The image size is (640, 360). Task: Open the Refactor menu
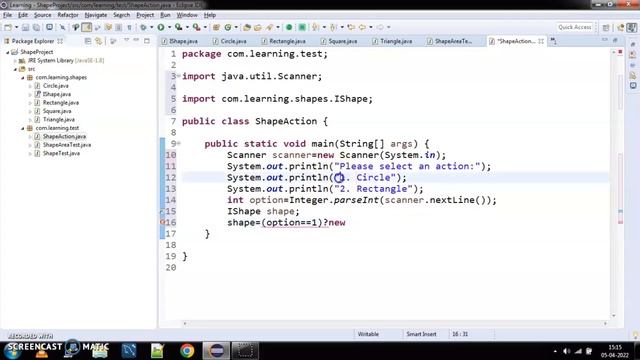point(68,15)
